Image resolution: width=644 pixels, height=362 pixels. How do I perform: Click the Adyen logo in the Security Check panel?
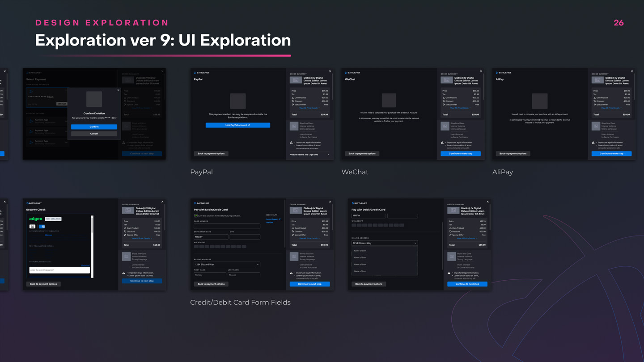point(36,219)
